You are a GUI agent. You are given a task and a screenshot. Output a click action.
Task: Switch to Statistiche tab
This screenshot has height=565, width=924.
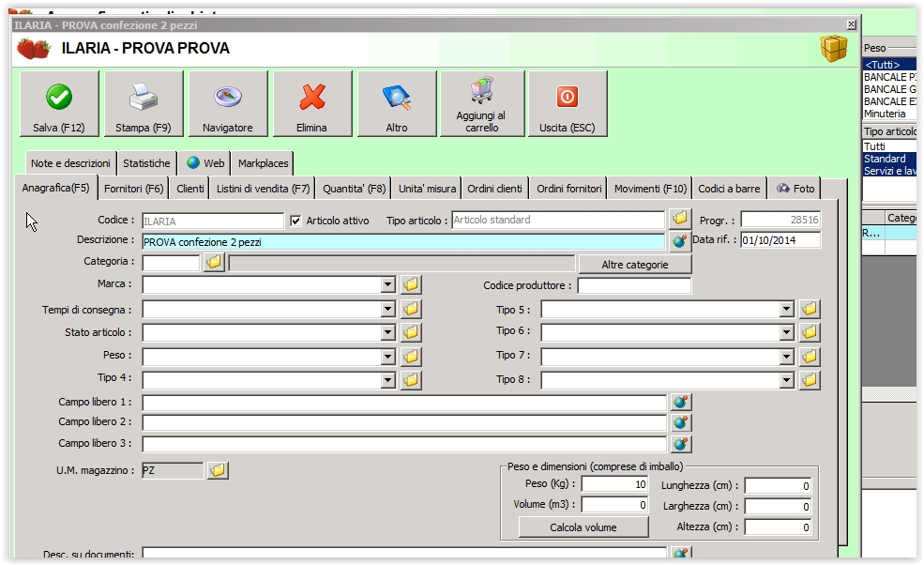point(146,163)
